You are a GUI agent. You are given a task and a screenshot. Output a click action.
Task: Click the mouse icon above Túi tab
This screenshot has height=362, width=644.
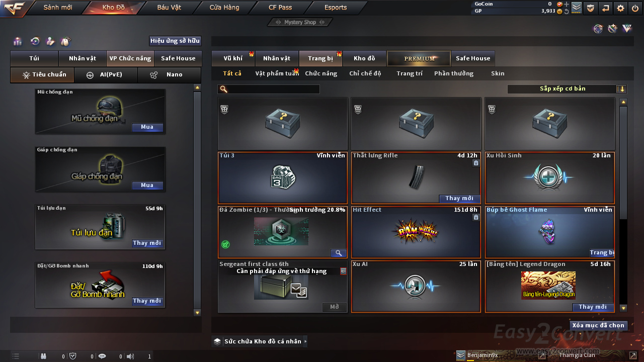[x=65, y=42]
